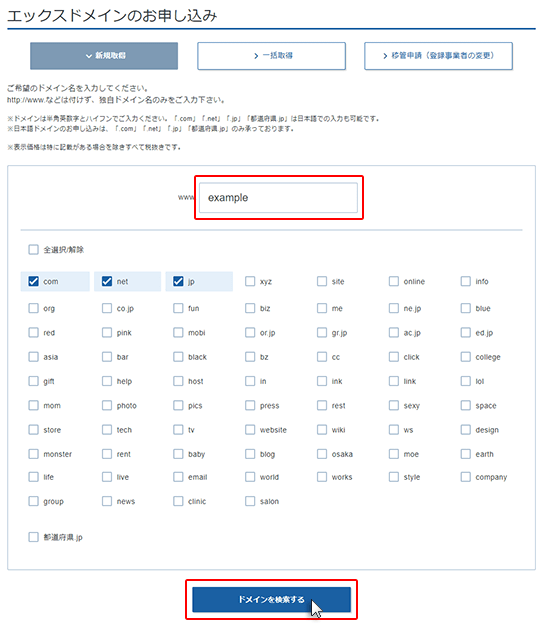Click the ドメインを検索する search button
This screenshot has height=626, width=550.
coord(271,599)
